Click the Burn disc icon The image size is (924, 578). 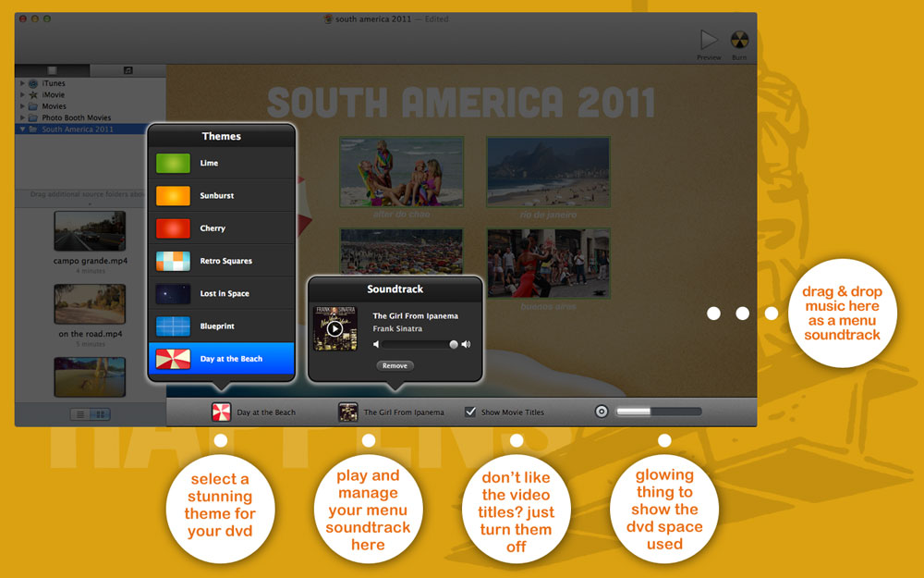tap(739, 40)
